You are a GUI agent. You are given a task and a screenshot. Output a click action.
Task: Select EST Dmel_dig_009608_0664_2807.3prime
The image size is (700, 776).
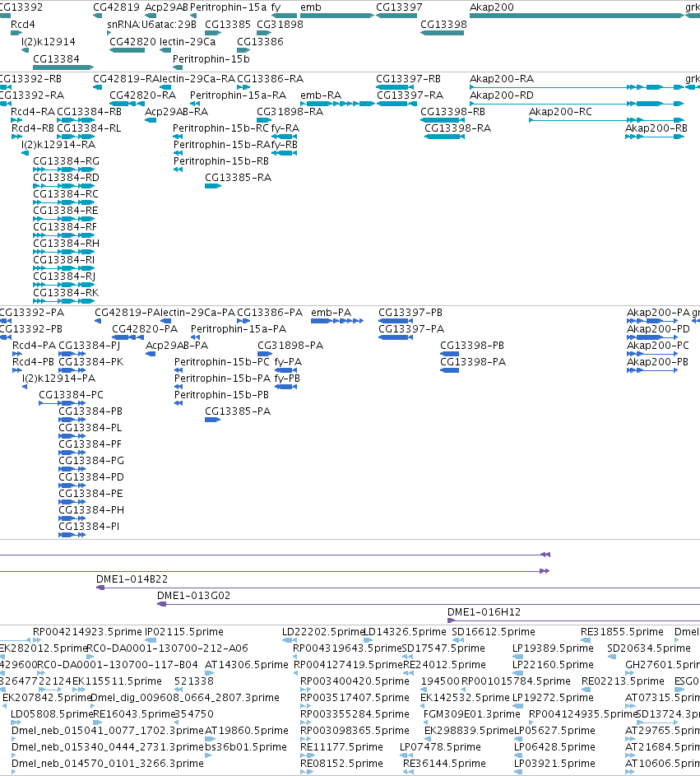pyautogui.click(x=185, y=698)
